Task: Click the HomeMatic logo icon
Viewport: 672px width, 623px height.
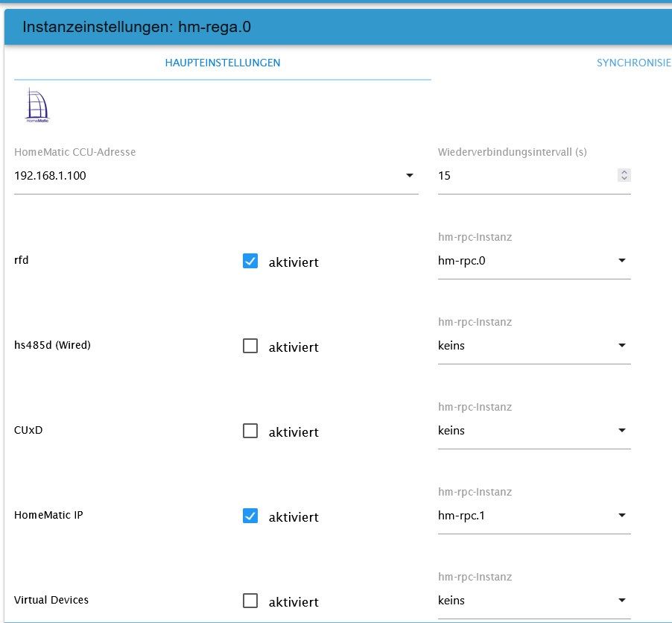Action: (x=38, y=106)
